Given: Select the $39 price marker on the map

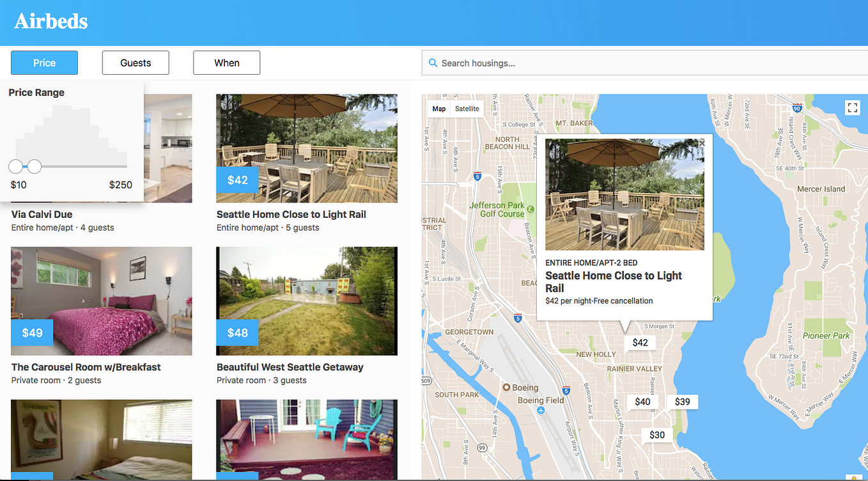Looking at the screenshot, I should [x=683, y=402].
